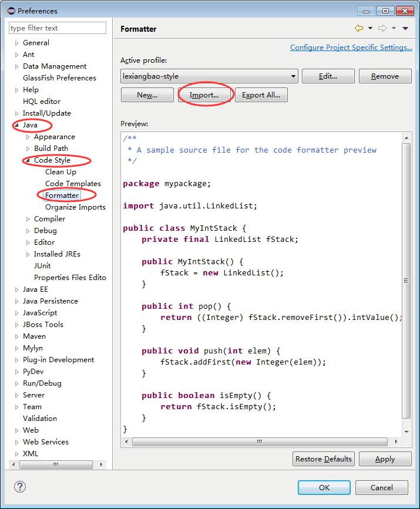The height and width of the screenshot is (509, 420).
Task: Expand the Ant tree node
Action: coord(16,55)
